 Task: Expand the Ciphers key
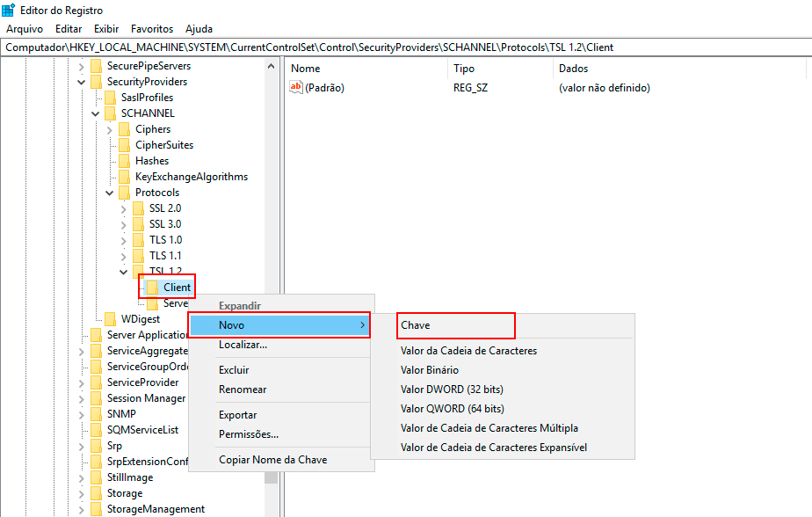pos(109,129)
